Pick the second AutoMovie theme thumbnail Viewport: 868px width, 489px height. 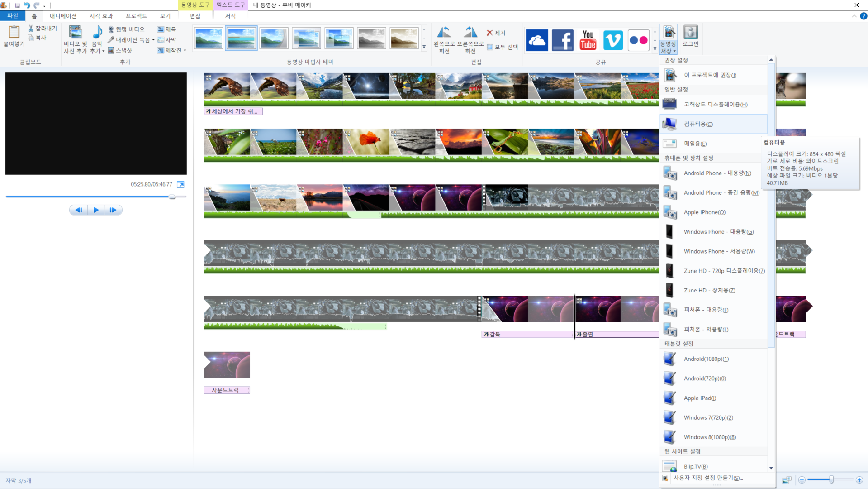point(241,38)
